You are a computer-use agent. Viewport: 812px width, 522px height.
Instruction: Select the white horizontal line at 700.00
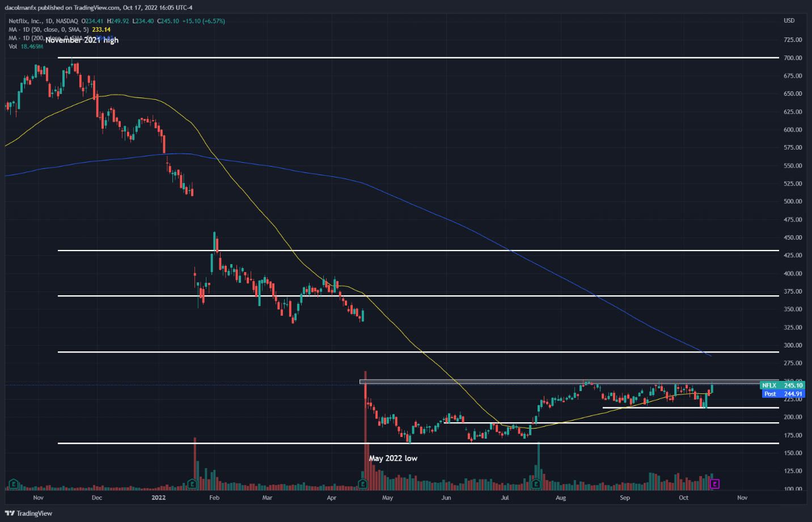coord(418,58)
